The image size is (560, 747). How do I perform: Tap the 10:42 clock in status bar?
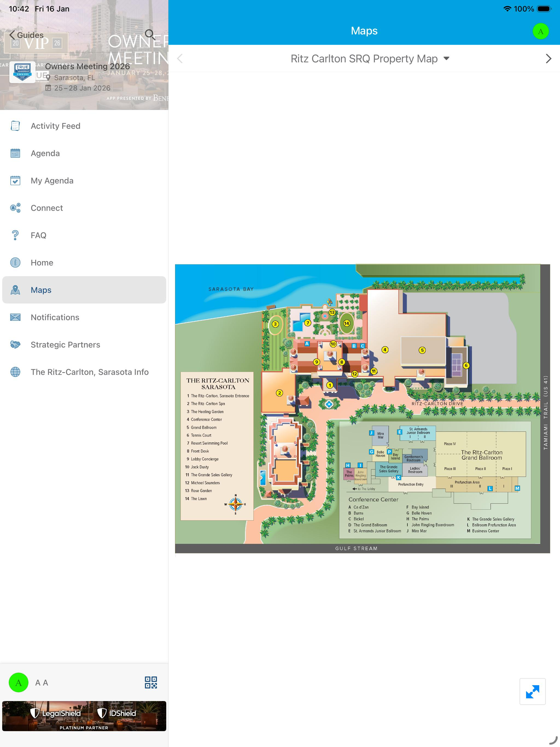19,9
